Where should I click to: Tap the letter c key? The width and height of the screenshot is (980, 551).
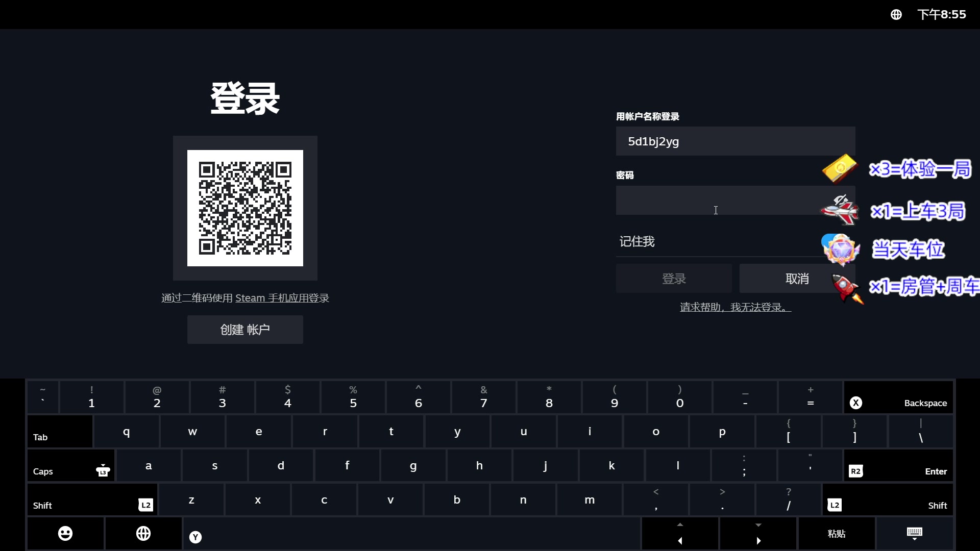(x=324, y=500)
